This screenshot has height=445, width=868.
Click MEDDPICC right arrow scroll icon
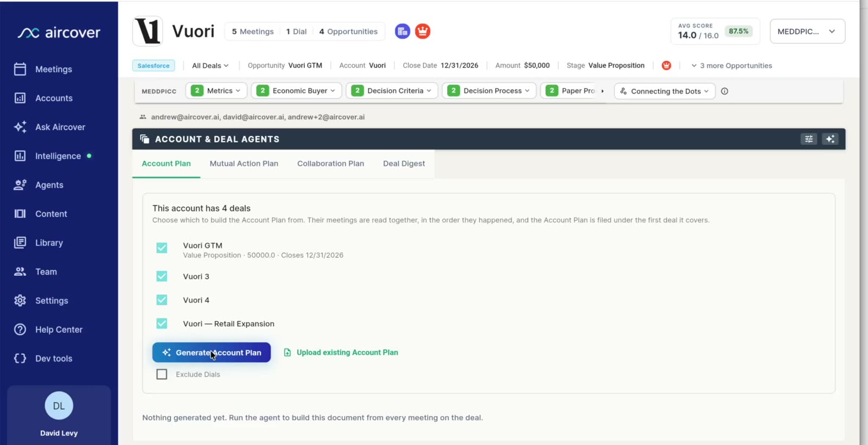603,91
